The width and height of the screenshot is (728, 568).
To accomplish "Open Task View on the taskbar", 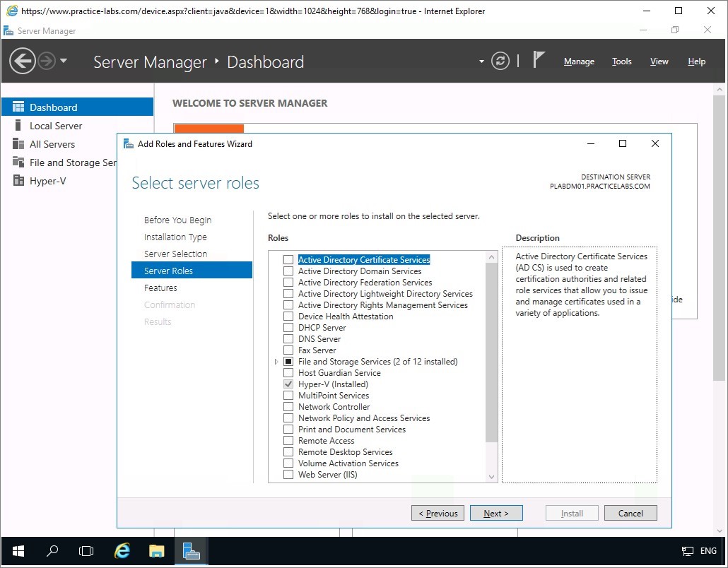I will point(86,551).
